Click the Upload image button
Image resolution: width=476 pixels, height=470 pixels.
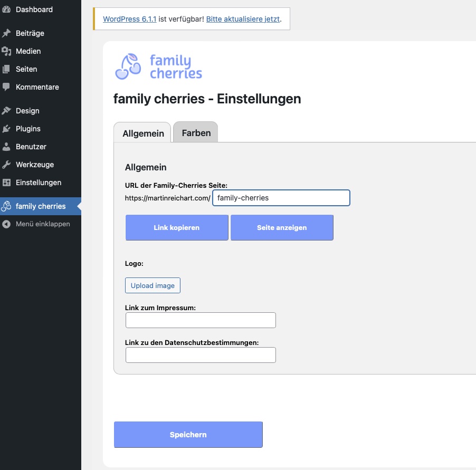[x=153, y=285]
